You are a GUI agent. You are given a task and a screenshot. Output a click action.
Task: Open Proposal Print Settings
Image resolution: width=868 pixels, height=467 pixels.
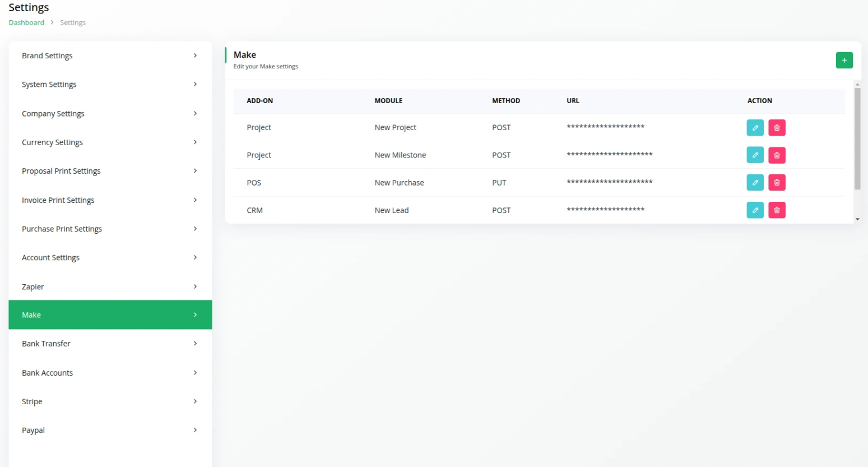tap(110, 171)
